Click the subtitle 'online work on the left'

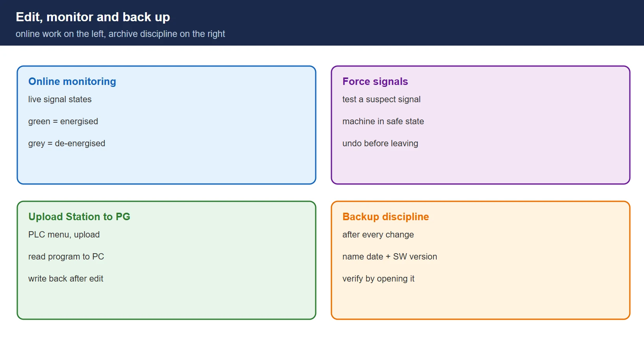pos(60,34)
